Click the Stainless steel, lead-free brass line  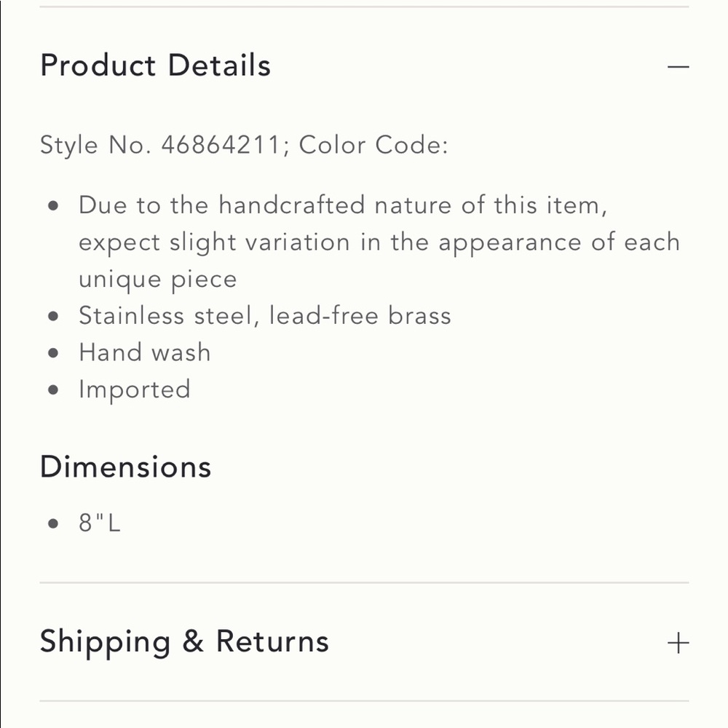[265, 316]
